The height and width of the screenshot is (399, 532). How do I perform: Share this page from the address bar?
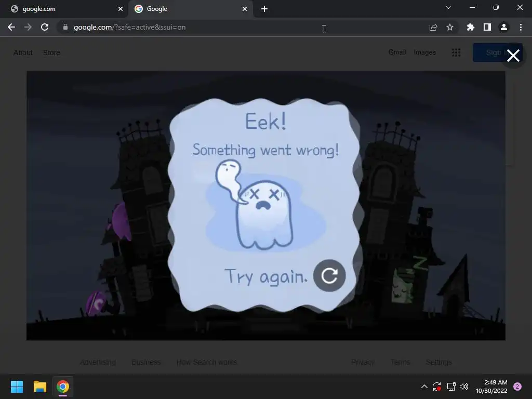coord(433,27)
